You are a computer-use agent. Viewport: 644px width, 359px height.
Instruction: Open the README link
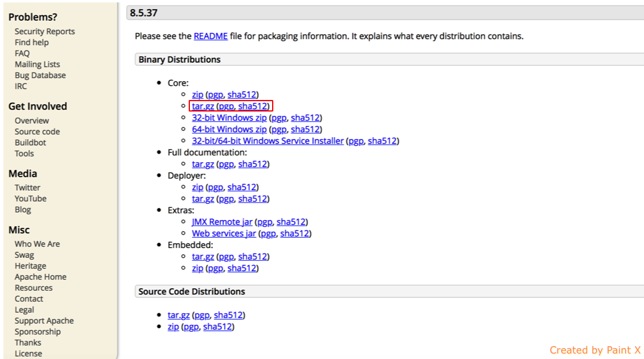point(211,36)
